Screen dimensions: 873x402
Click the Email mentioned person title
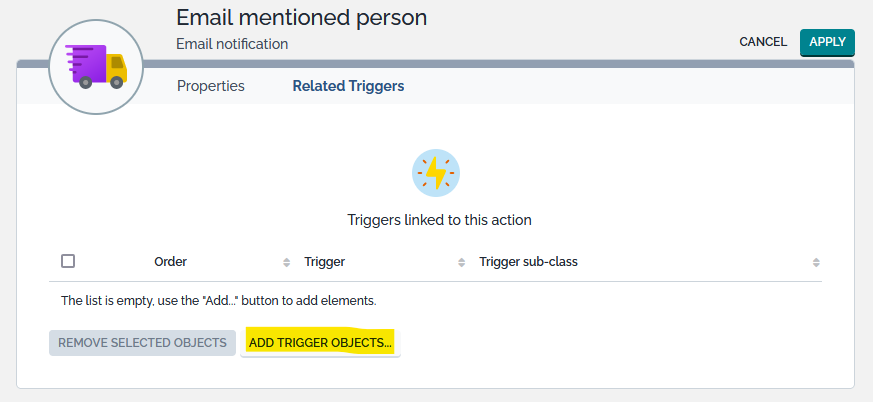(301, 17)
